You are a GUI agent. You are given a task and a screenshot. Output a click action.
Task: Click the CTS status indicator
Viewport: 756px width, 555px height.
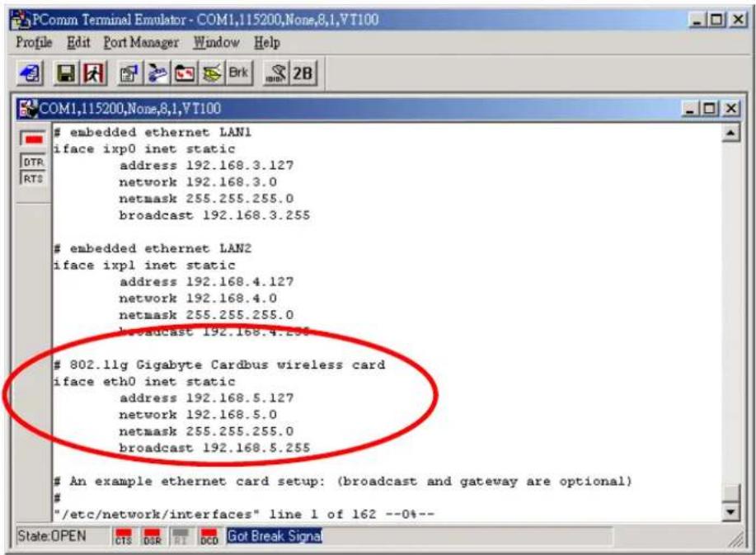(124, 536)
